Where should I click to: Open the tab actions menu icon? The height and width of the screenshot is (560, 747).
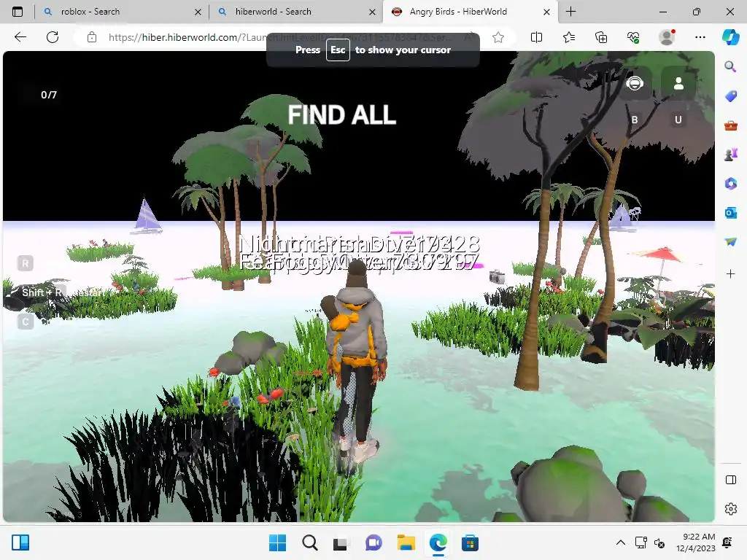point(18,12)
